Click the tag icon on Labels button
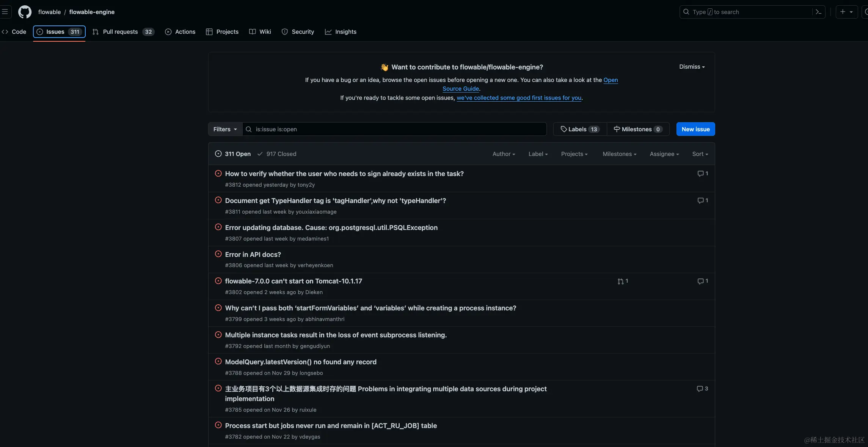 (563, 129)
